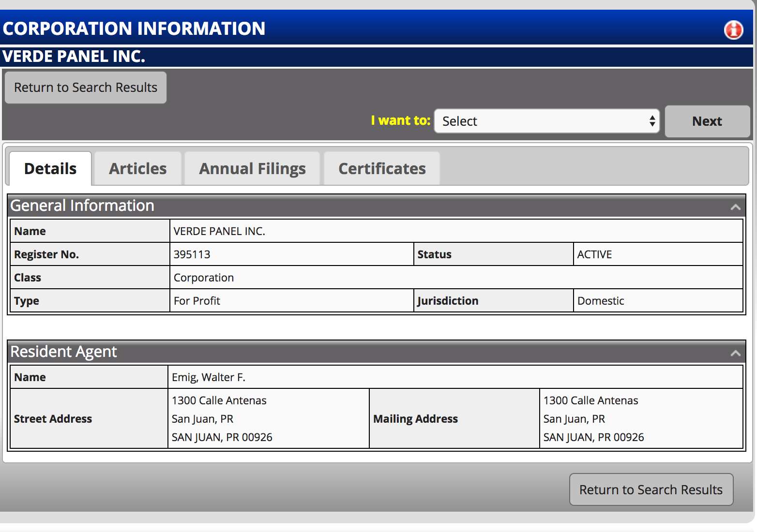Go to the Annual Filings tab
The width and height of the screenshot is (757, 532).
pos(252,169)
